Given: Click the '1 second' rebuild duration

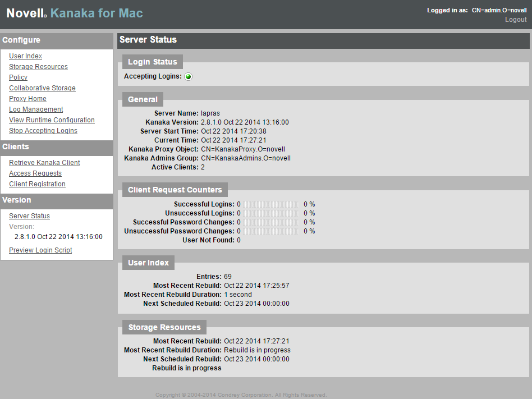Looking at the screenshot, I should tap(238, 295).
